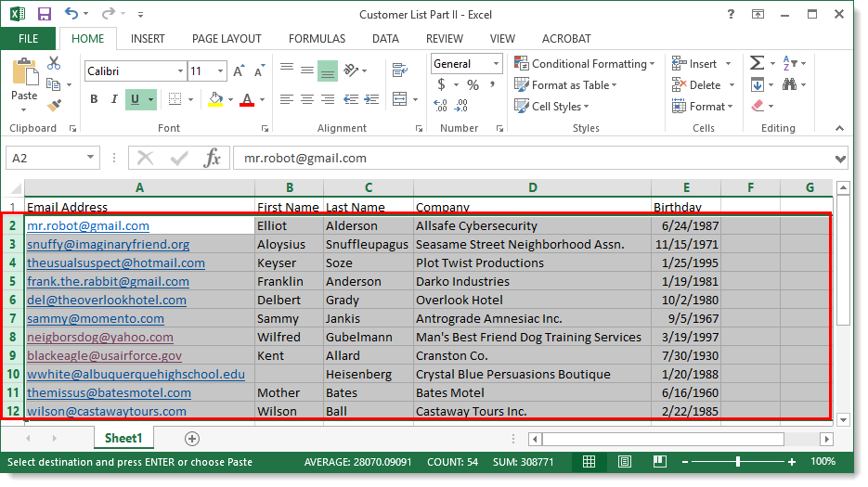Screen dimensions: 868x487
Task: Toggle Italic formatting
Action: point(114,99)
